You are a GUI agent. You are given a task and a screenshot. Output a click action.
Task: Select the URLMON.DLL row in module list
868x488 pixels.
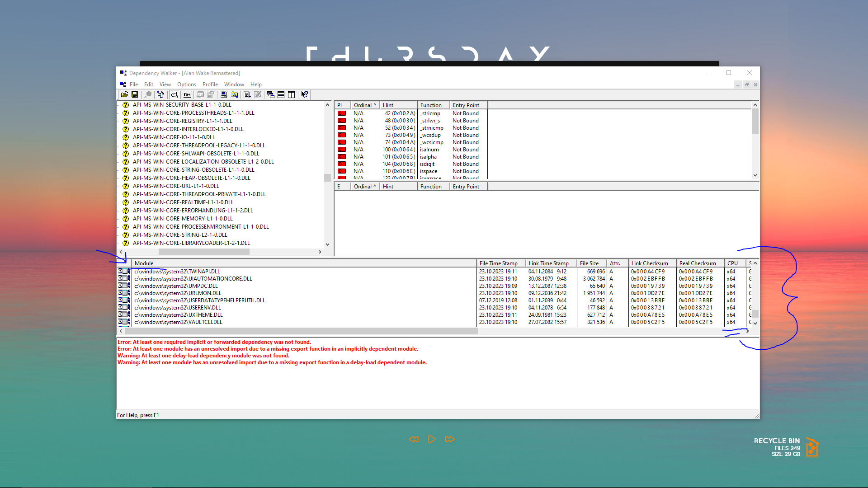tap(178, 293)
